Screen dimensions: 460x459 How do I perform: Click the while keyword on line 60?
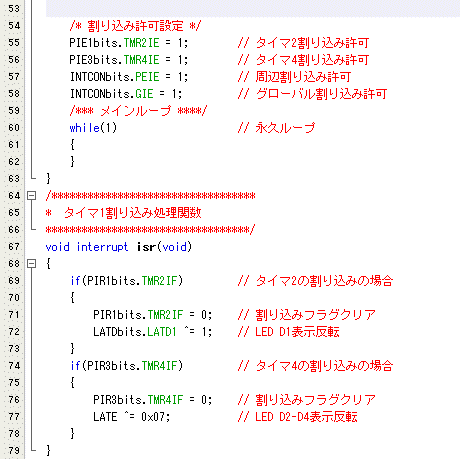[x=84, y=128]
